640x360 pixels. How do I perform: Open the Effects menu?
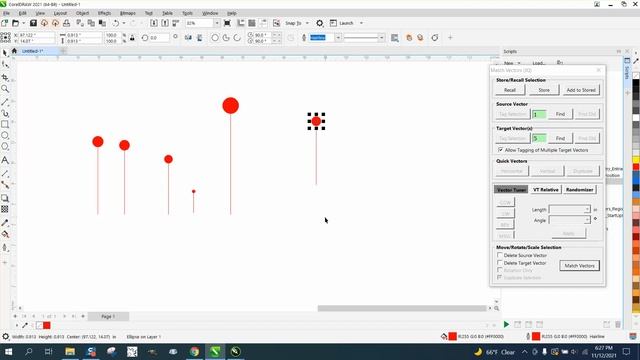click(104, 13)
